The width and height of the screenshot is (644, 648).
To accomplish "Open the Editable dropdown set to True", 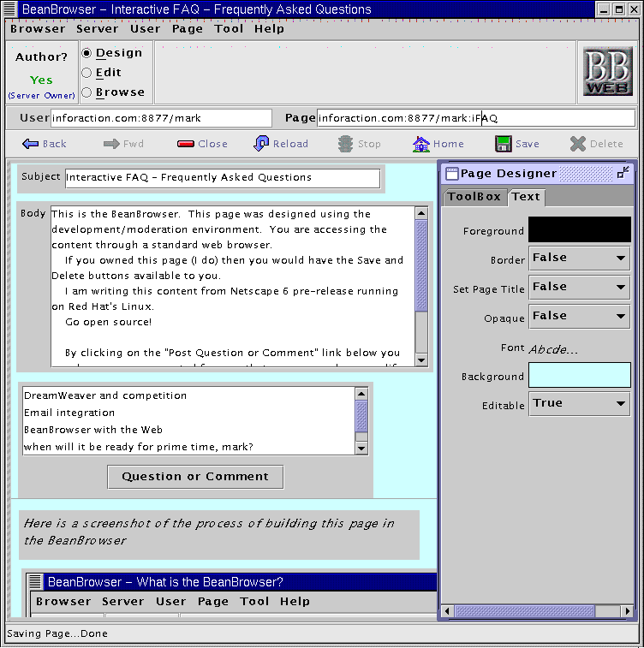I will 579,403.
